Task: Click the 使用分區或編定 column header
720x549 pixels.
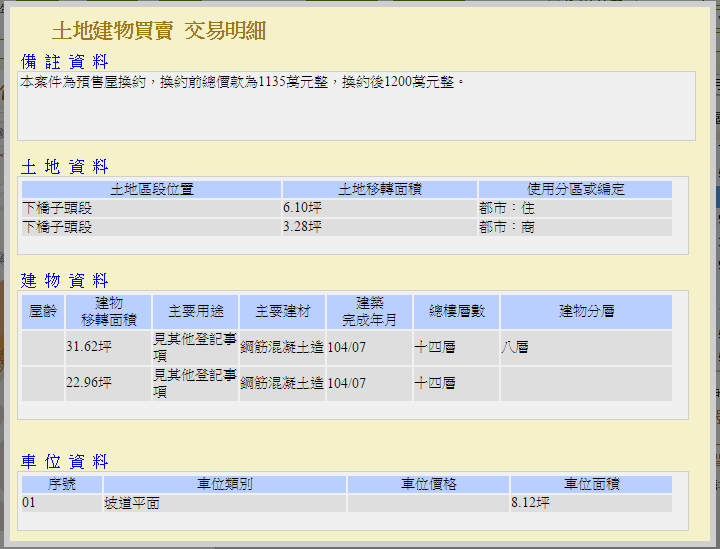Action: (575, 189)
